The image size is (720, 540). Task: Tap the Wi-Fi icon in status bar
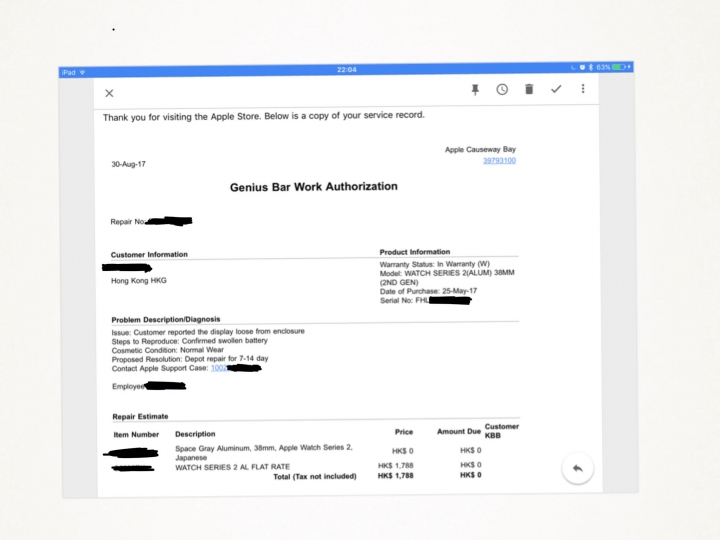[x=82, y=73]
